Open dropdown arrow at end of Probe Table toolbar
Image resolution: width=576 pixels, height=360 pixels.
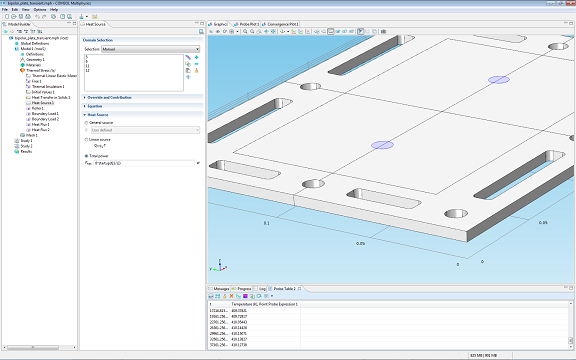272,296
